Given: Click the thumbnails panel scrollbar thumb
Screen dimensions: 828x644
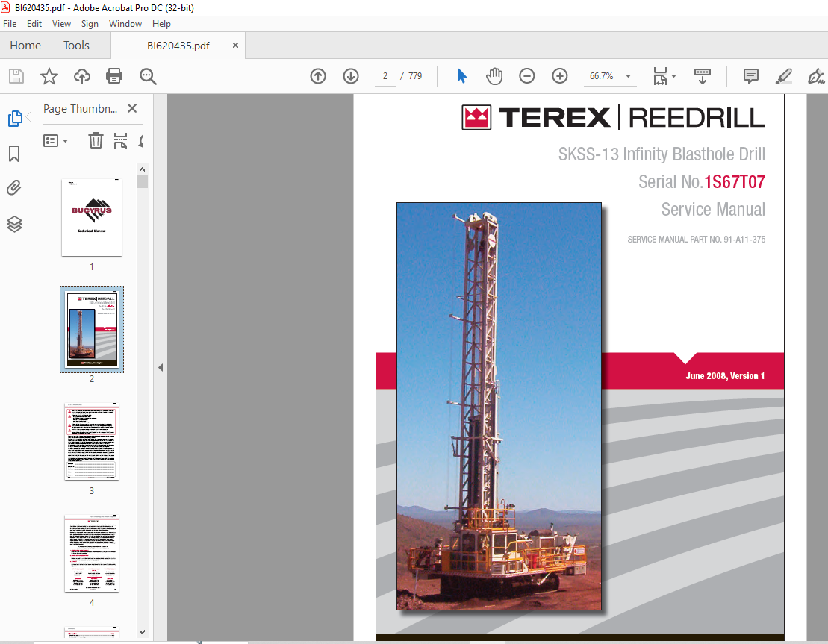Looking at the screenshot, I should [142, 181].
